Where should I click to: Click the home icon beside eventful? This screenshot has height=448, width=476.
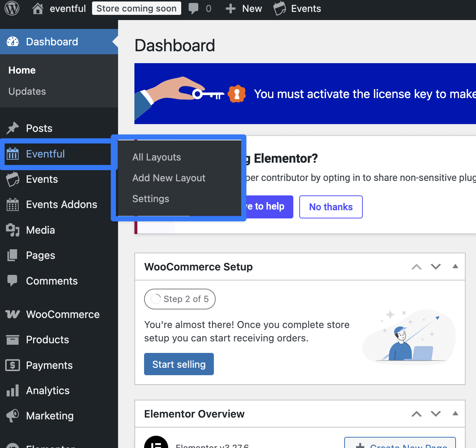(x=38, y=8)
